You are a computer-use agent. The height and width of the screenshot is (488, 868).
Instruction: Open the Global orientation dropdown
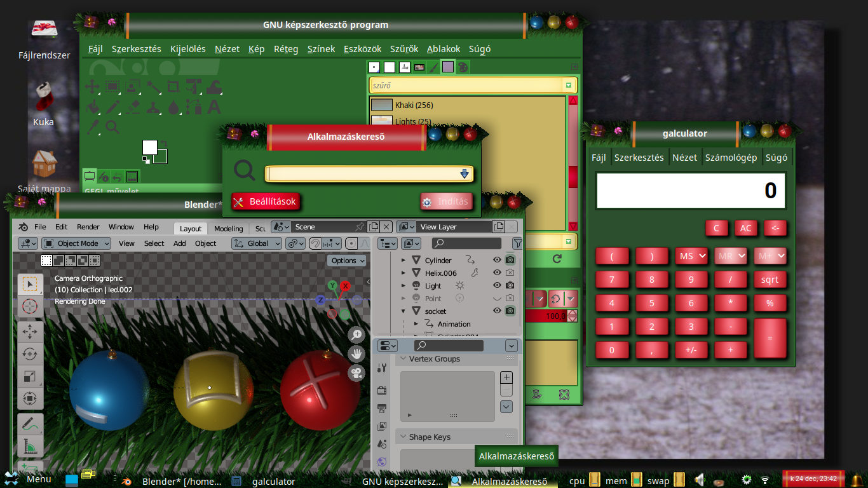[257, 243]
